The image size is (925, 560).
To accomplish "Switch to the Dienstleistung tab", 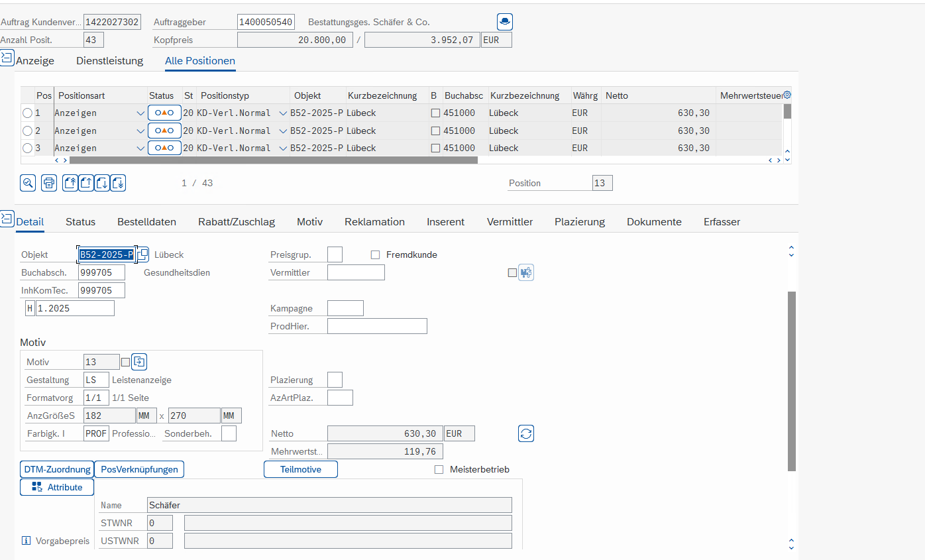I will tap(110, 61).
